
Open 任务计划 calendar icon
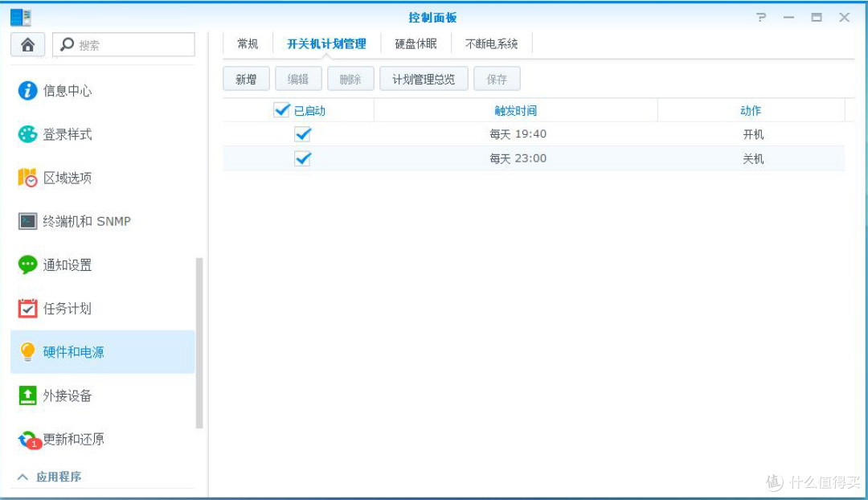pyautogui.click(x=27, y=309)
